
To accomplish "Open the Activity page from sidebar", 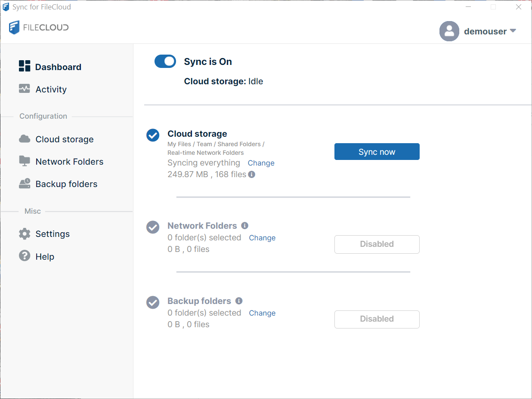I will tap(51, 89).
